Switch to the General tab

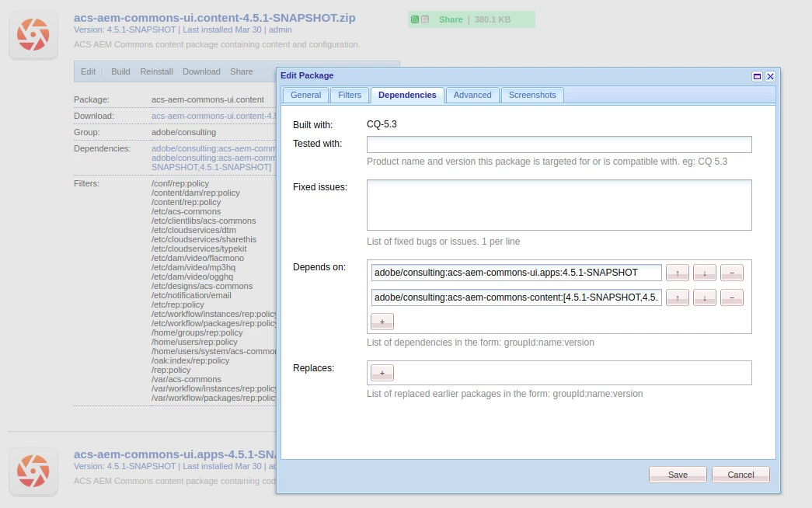tap(305, 95)
